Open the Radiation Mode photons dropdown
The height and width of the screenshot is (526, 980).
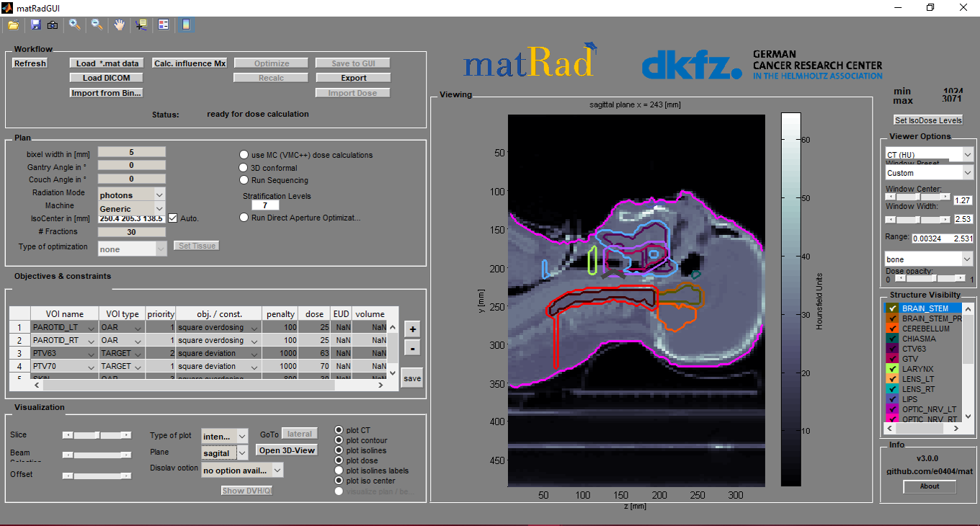tap(159, 194)
